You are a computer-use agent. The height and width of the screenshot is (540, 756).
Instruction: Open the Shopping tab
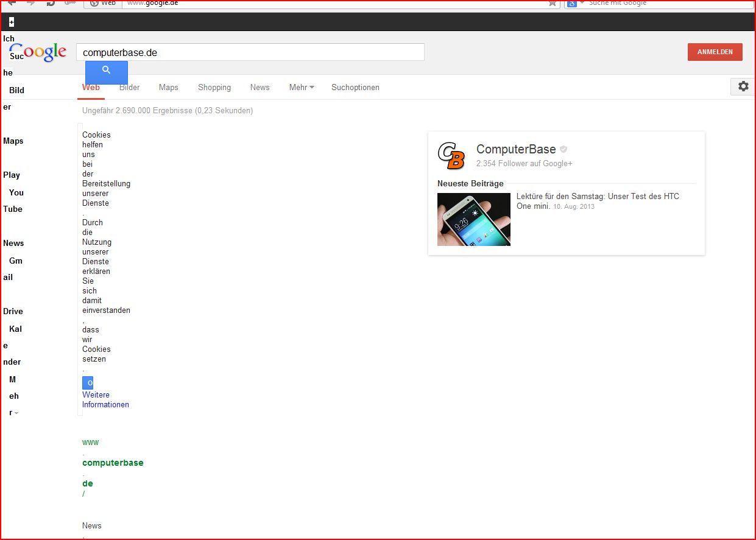(x=214, y=88)
